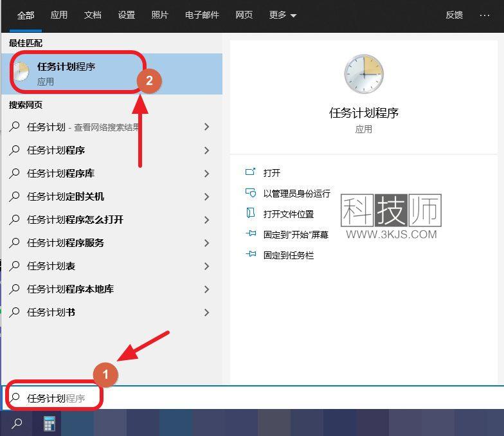Click the 以管理员身份运行 shield icon
The width and height of the screenshot is (504, 436).
click(251, 193)
